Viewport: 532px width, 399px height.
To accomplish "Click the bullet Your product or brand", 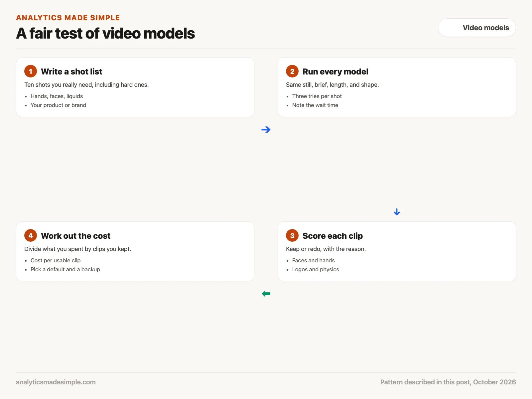I will [58, 105].
